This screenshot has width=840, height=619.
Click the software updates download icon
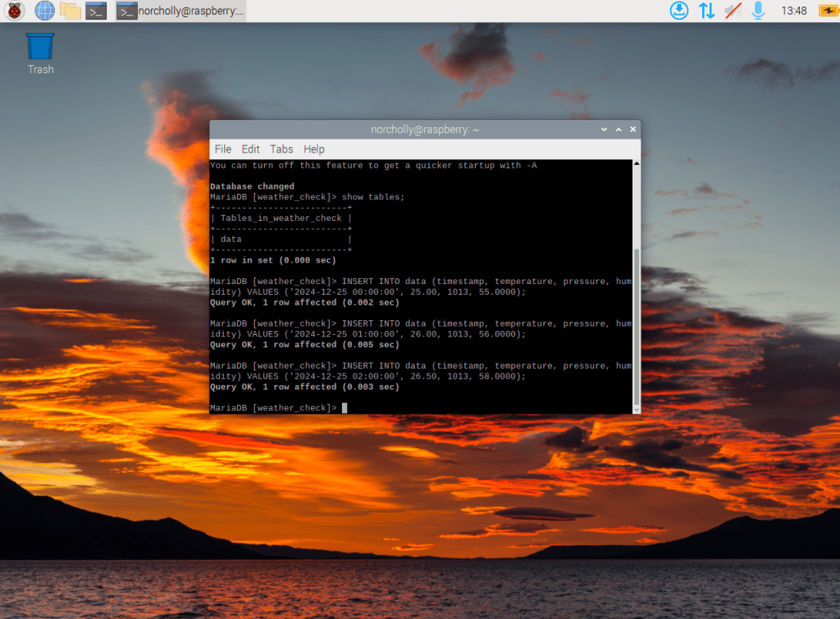coord(679,11)
